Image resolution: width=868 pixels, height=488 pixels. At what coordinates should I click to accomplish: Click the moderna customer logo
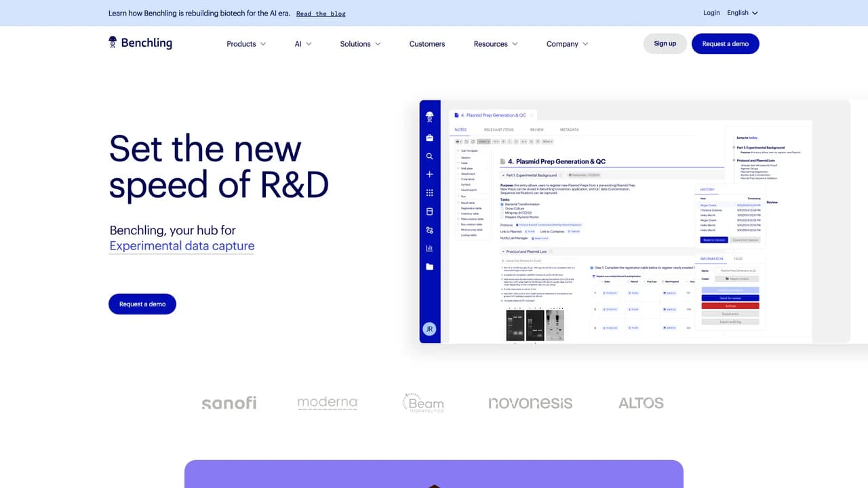pos(328,403)
